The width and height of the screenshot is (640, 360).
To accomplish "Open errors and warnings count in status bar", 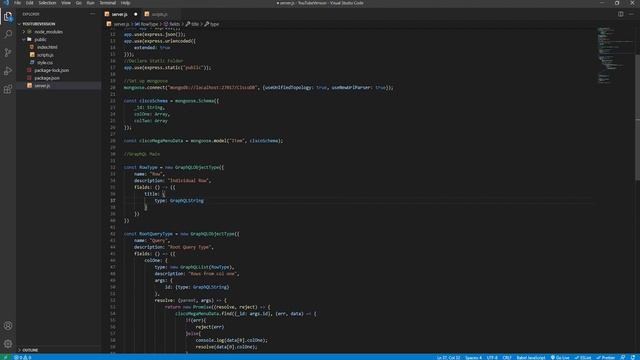I will tap(22, 357).
